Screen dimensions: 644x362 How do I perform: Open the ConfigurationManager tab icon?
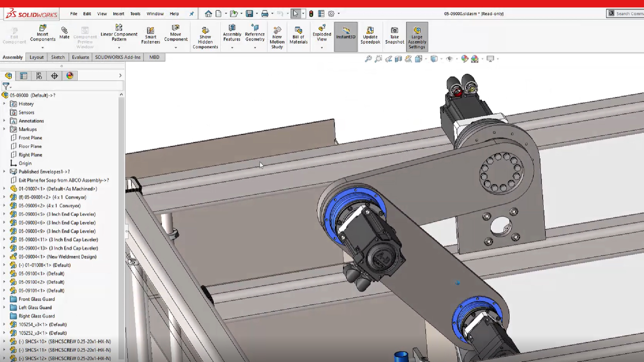pos(39,76)
